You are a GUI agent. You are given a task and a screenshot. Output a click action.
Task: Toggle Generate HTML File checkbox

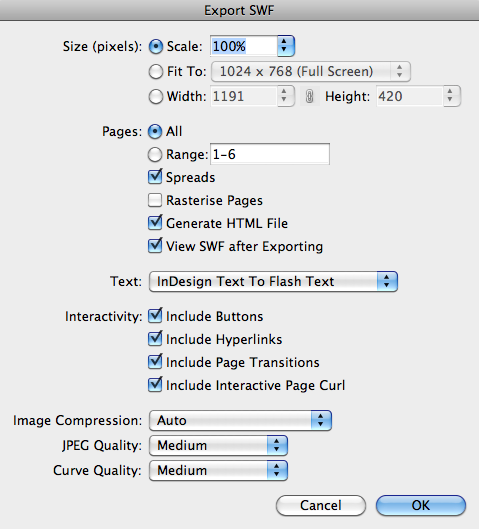(155, 223)
